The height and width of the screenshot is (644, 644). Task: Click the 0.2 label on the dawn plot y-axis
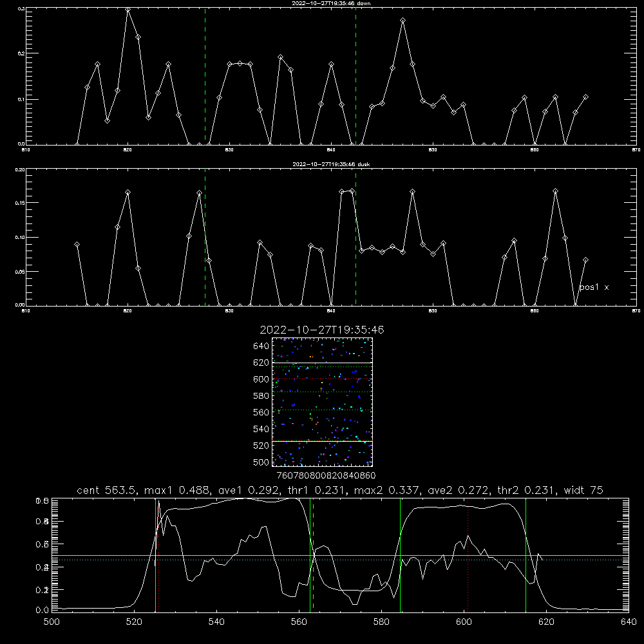(21, 53)
